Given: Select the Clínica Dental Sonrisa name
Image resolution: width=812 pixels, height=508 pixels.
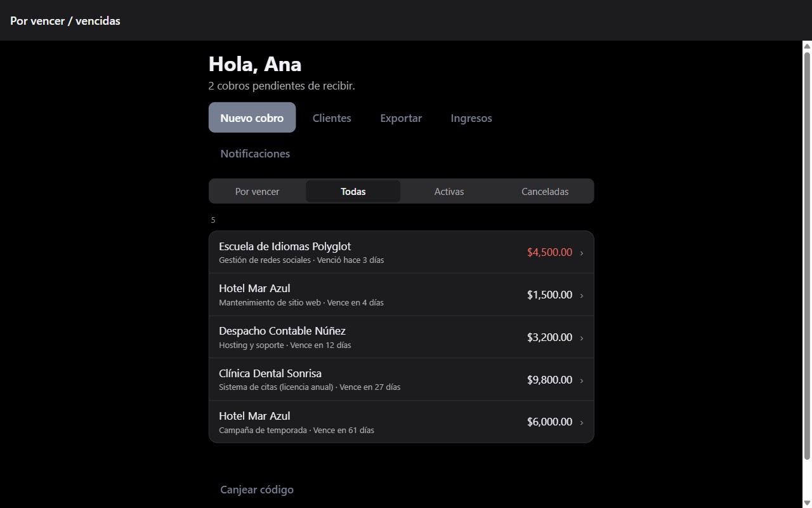Looking at the screenshot, I should point(270,373).
